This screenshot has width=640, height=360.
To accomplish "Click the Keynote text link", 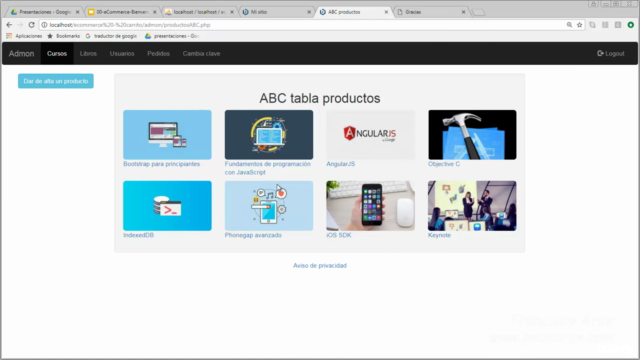I will click(x=439, y=235).
